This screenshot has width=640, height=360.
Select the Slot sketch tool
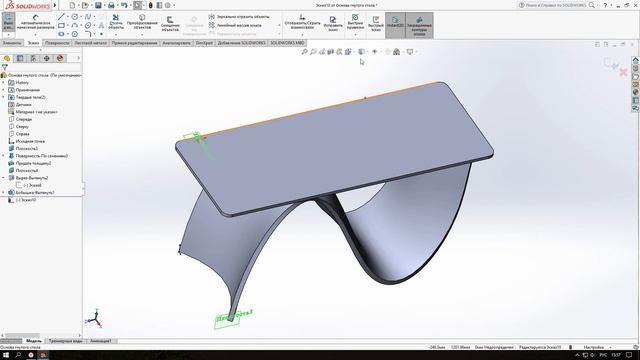pyautogui.click(x=61, y=34)
